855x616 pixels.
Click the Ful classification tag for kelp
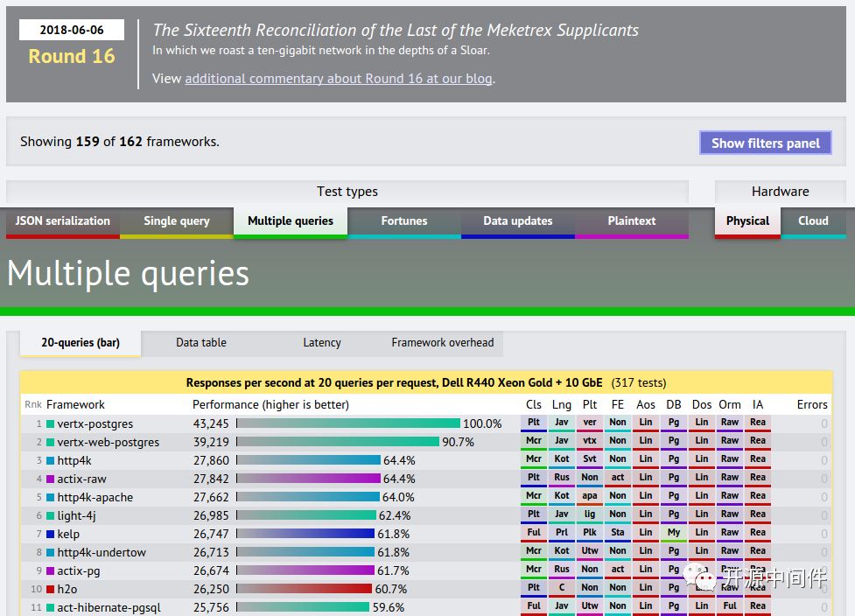tap(534, 533)
